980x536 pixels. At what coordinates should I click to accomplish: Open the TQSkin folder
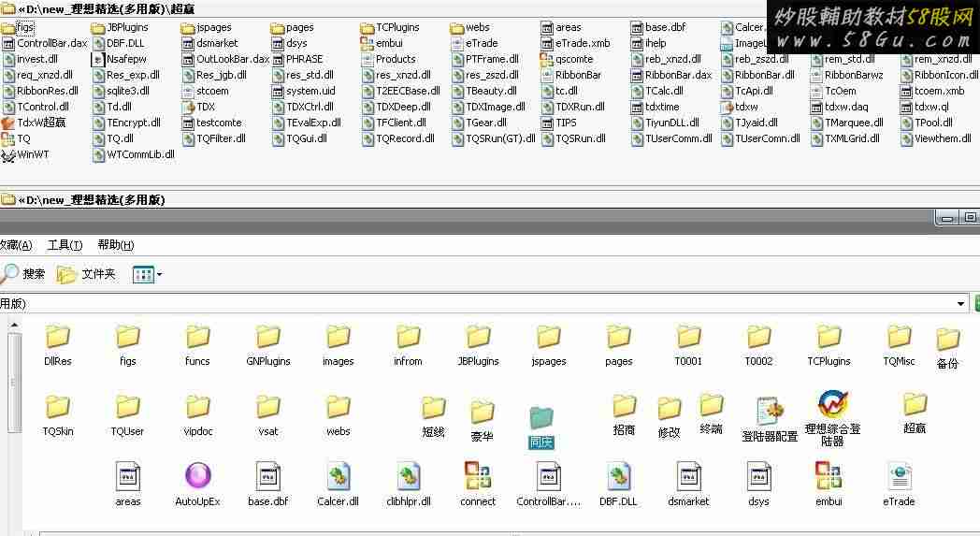[57, 415]
